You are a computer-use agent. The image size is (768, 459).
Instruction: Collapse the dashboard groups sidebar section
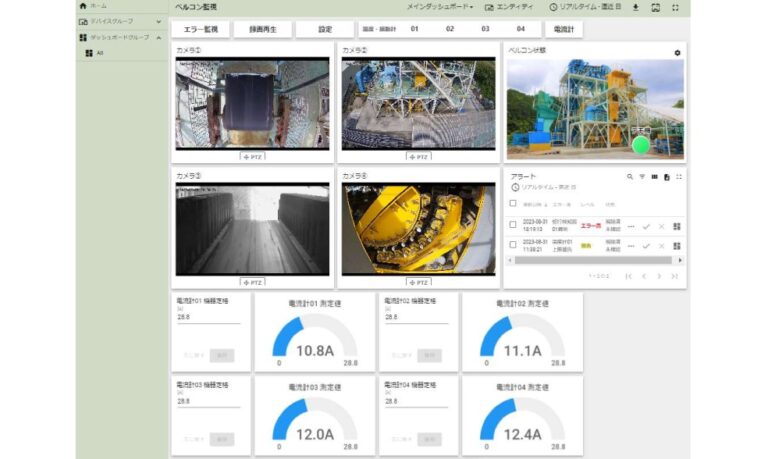tap(122, 37)
